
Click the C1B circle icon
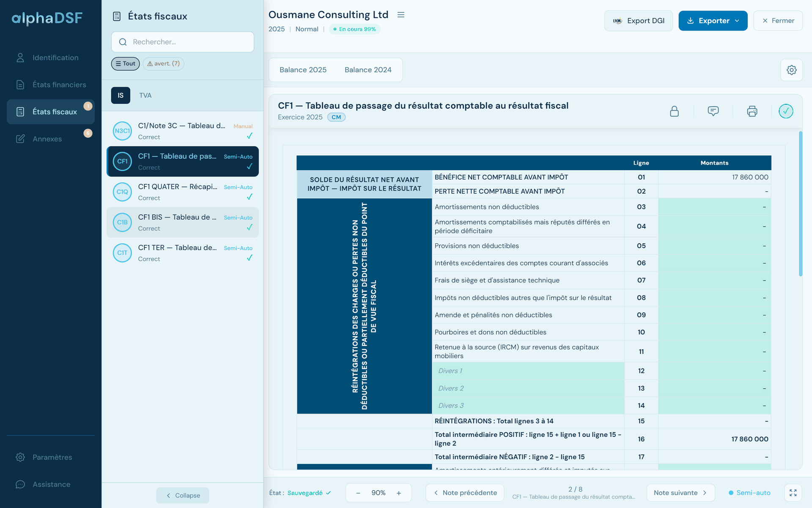tap(122, 222)
